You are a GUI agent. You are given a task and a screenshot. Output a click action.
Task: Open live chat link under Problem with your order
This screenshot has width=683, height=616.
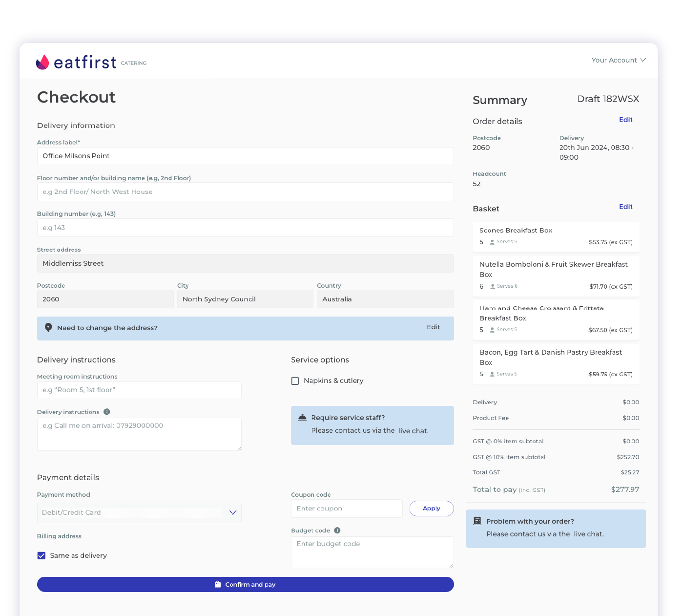(589, 534)
